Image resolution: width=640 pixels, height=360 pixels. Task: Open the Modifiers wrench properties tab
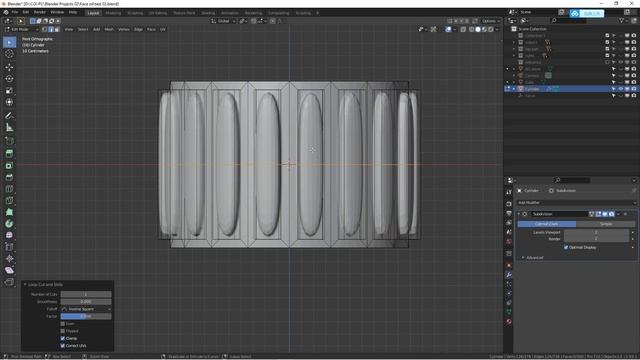coord(509,275)
